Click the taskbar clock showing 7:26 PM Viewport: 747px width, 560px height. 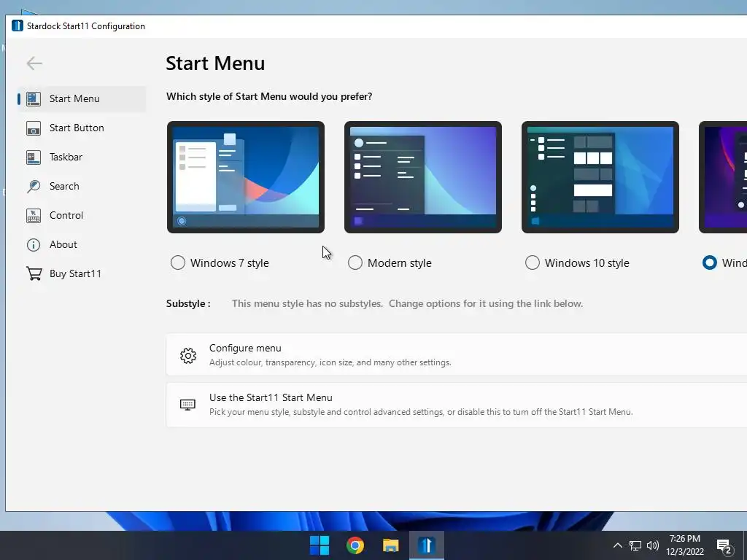684,545
